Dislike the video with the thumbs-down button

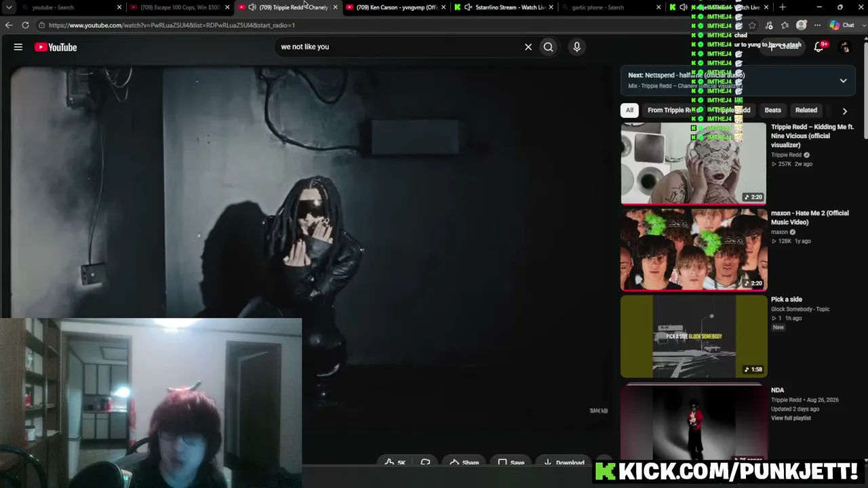pyautogui.click(x=425, y=463)
